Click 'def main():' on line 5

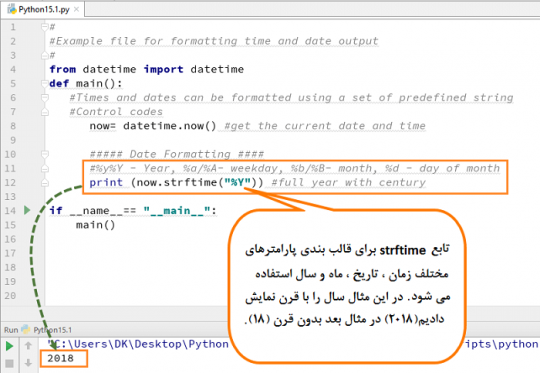(86, 83)
